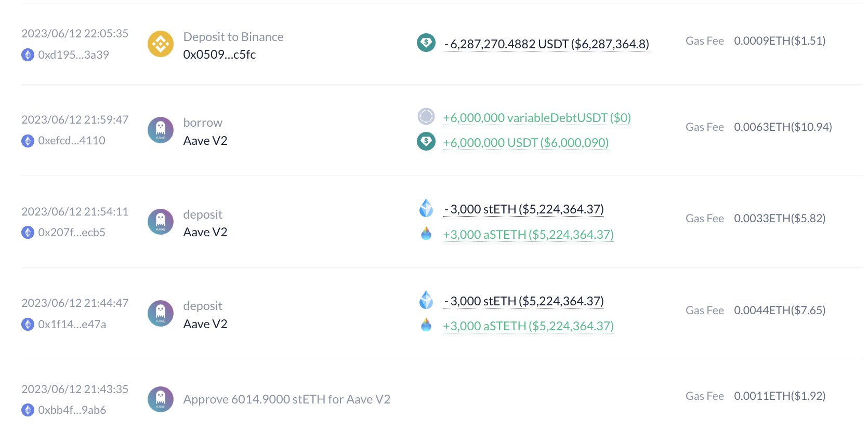This screenshot has height=431, width=868.
Task: Click Aave icon in borrow row
Action: click(161, 130)
